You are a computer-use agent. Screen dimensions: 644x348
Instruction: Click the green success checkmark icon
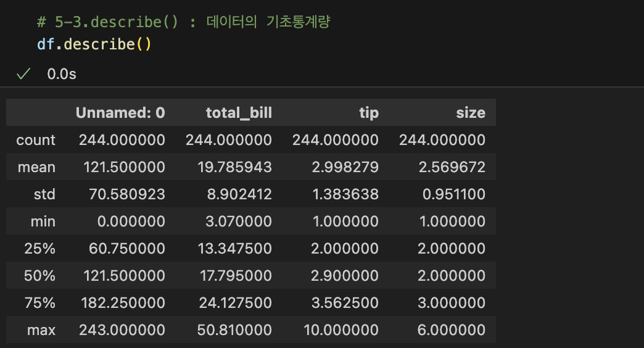[23, 74]
